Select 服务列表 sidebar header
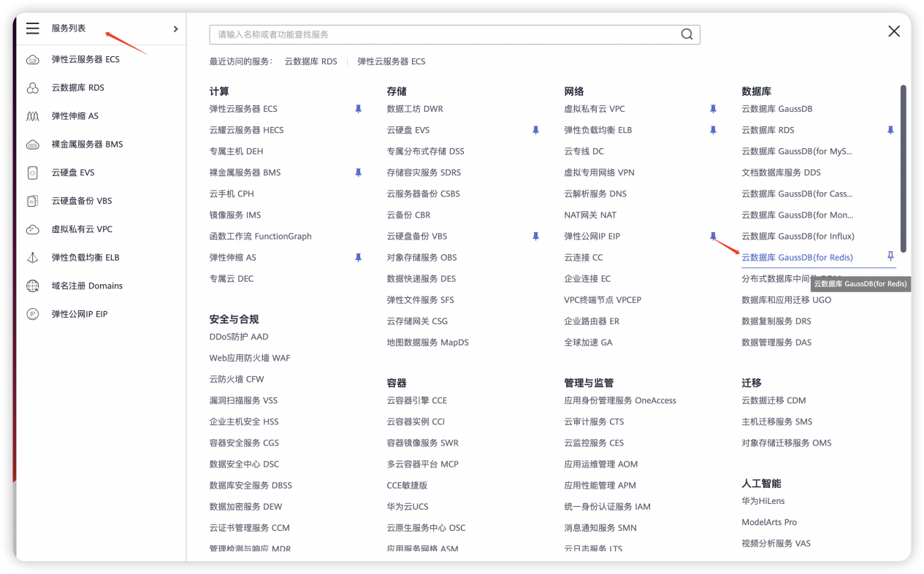The width and height of the screenshot is (924, 574). (x=69, y=28)
